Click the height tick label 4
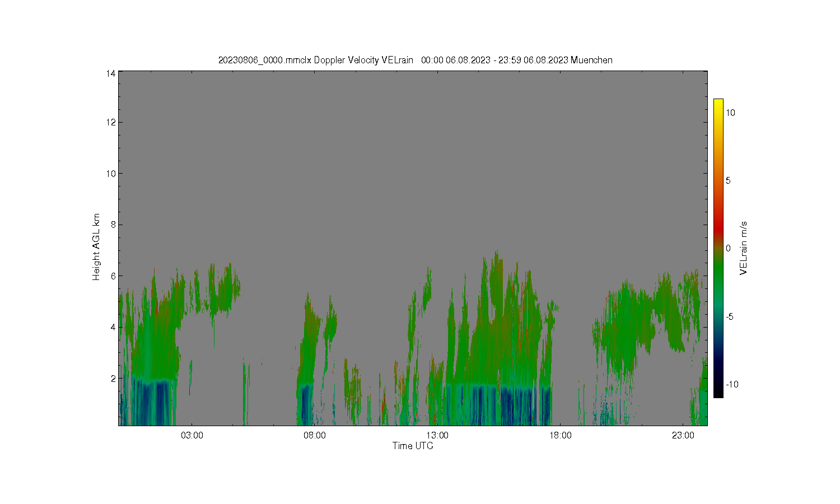Image resolution: width=840 pixels, height=504 pixels. pos(113,327)
